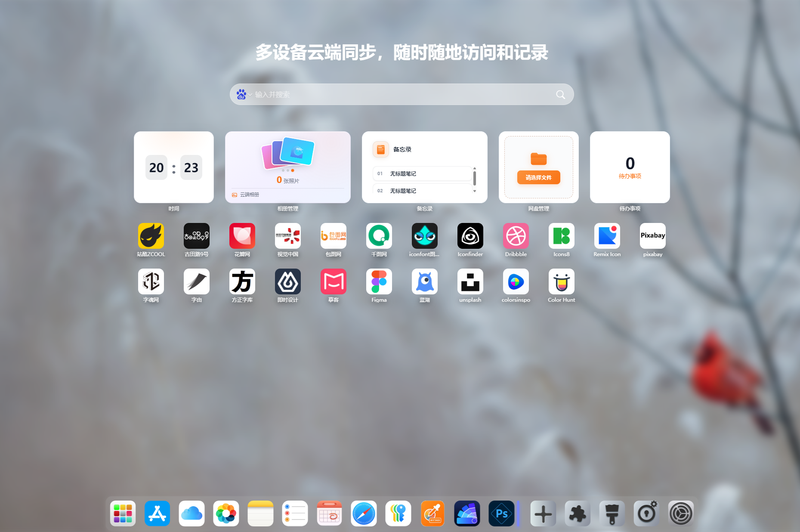Open the Unsplash shortcut
800x532 pixels.
click(470, 281)
